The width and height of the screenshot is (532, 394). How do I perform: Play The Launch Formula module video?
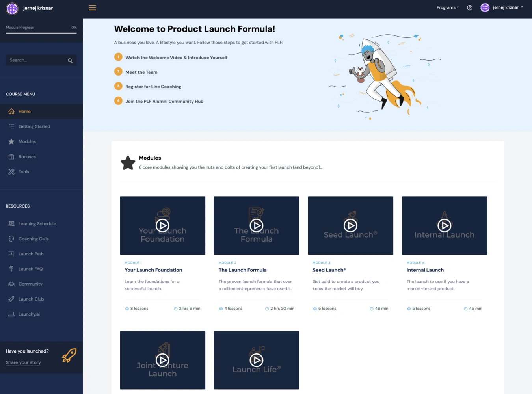pos(257,225)
